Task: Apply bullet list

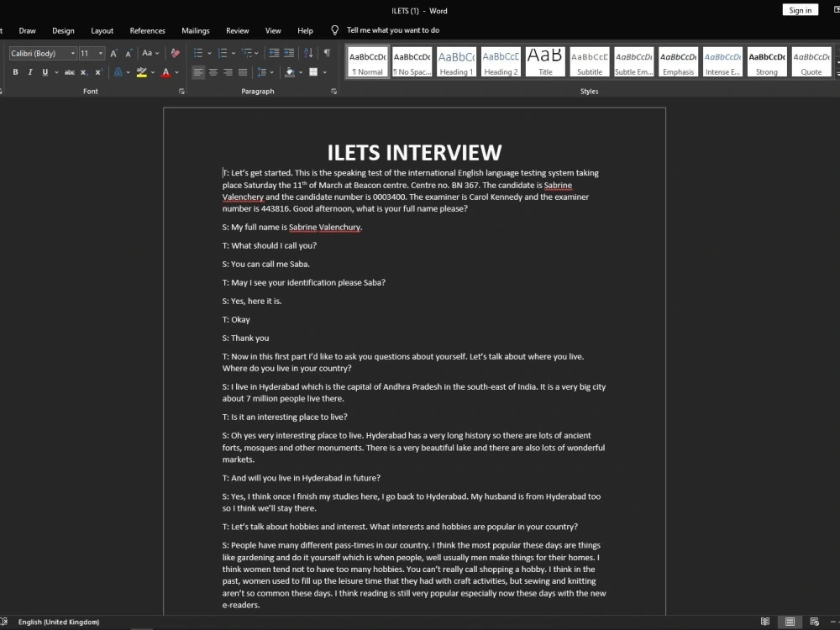Action: (198, 53)
